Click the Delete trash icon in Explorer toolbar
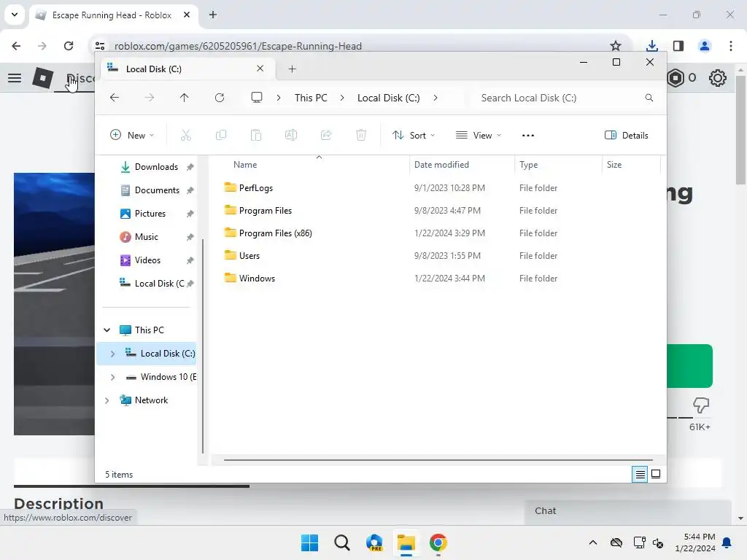The width and height of the screenshot is (747, 560). [361, 135]
